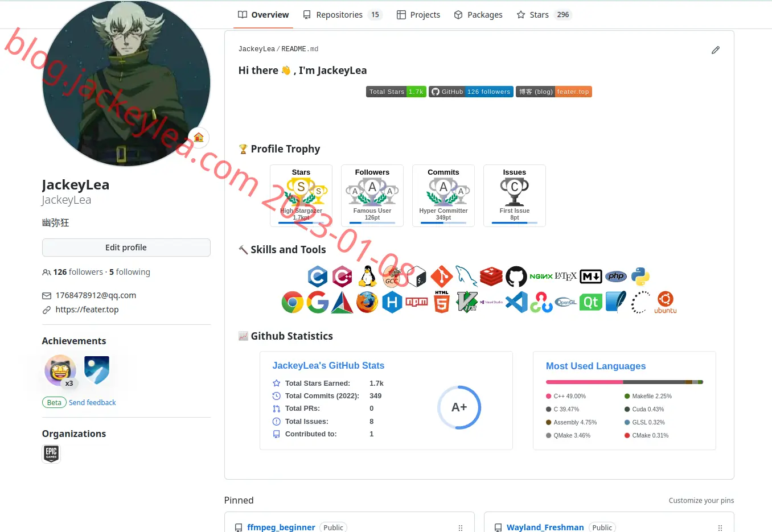The image size is (772, 532).
Task: Click the Chrome browser icon
Action: (293, 302)
